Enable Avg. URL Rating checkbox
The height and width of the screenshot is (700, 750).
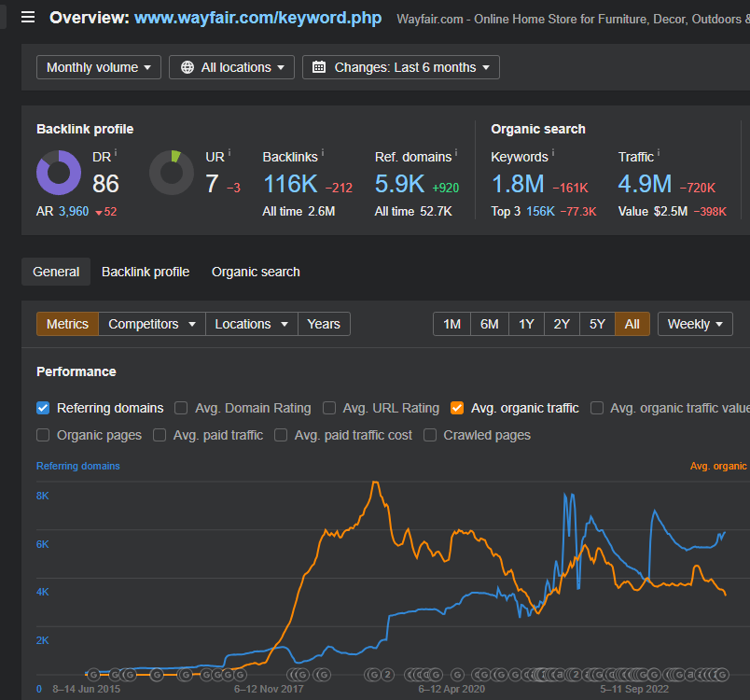(329, 408)
